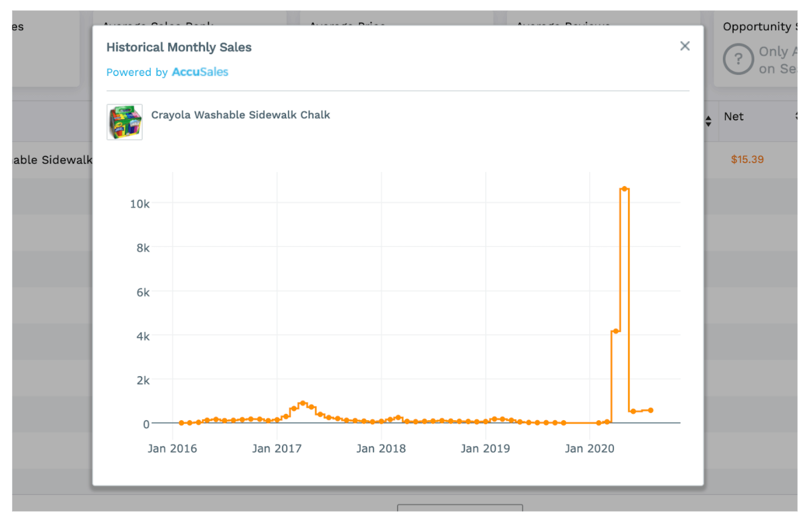The image size is (812, 523).
Task: Click the 6k y-axis label
Action: pyautogui.click(x=143, y=292)
